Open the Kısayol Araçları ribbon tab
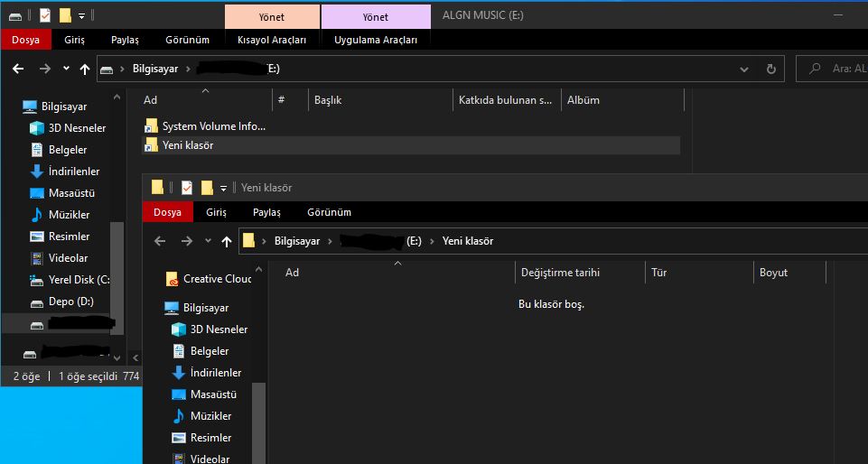The image size is (868, 464). pos(271,40)
